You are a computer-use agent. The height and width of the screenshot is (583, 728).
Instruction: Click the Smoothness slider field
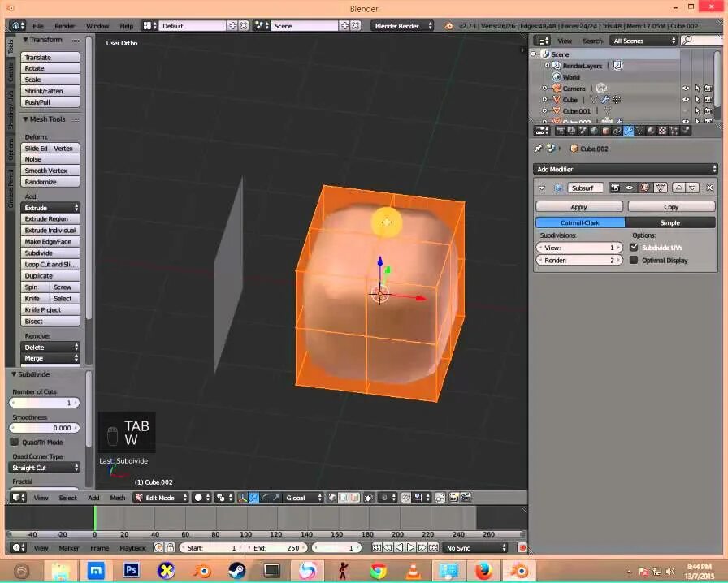[x=44, y=427]
